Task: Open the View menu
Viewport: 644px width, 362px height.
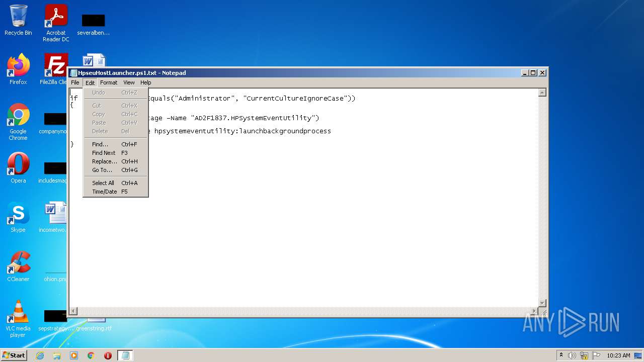Action: pyautogui.click(x=129, y=82)
